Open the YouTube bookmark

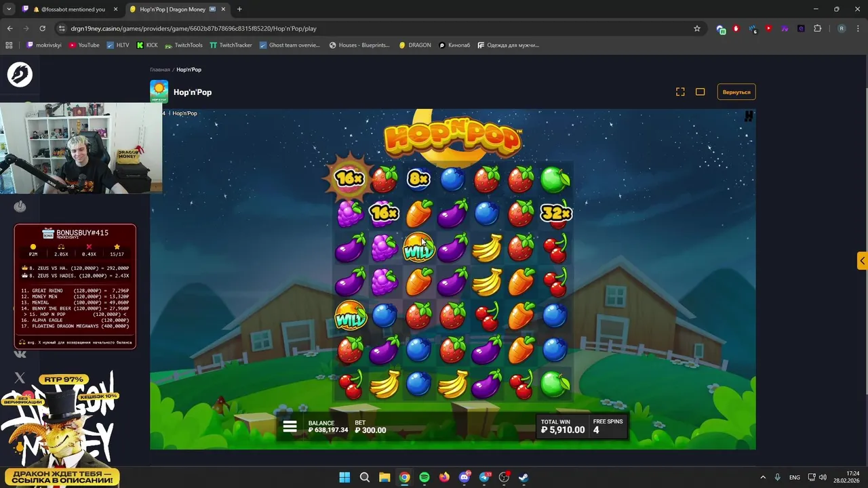(84, 45)
